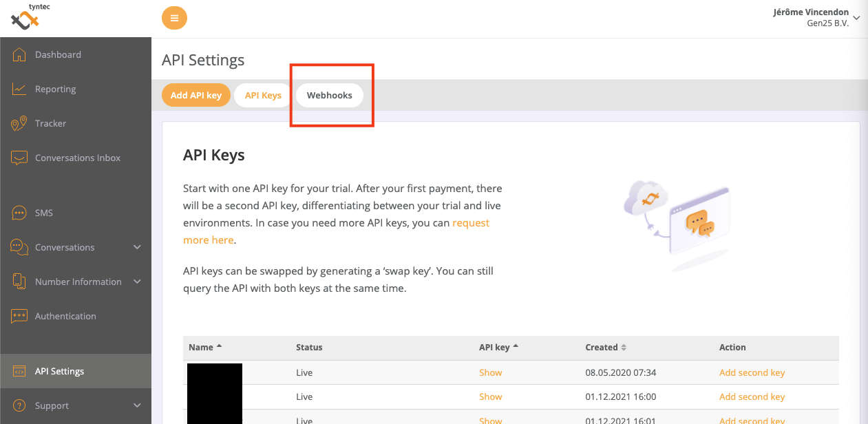Switch to the Webhooks tab
The height and width of the screenshot is (424, 868).
point(329,95)
